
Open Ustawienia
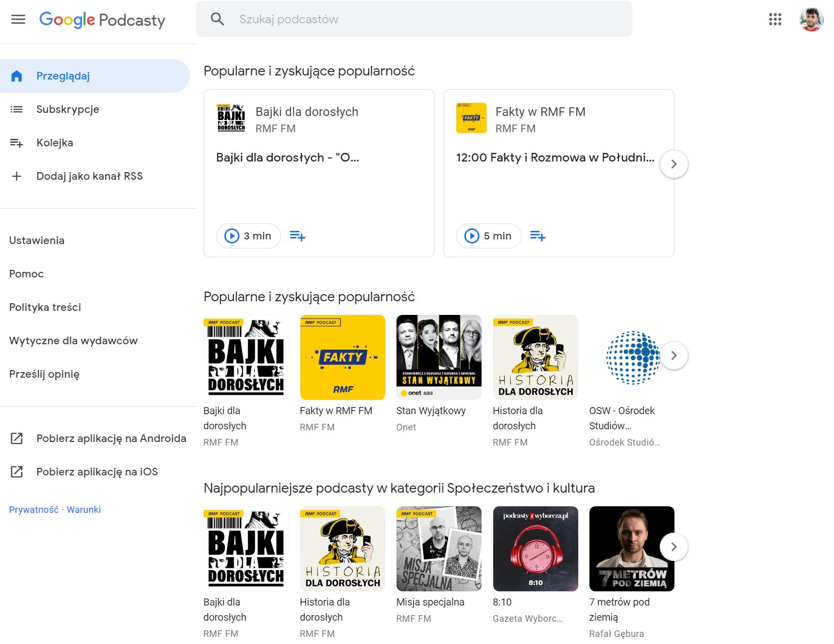click(36, 240)
